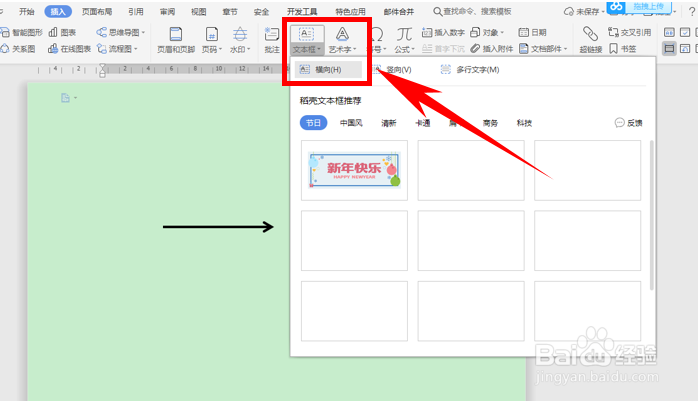Click the check box form control icon
698x401 pixels.
click(685, 32)
